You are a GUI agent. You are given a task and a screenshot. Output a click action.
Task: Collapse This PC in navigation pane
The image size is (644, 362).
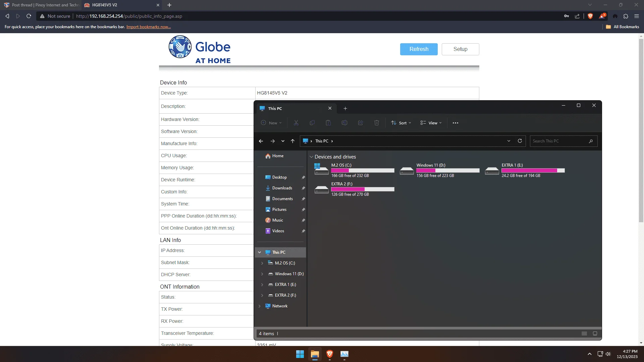coord(259,252)
